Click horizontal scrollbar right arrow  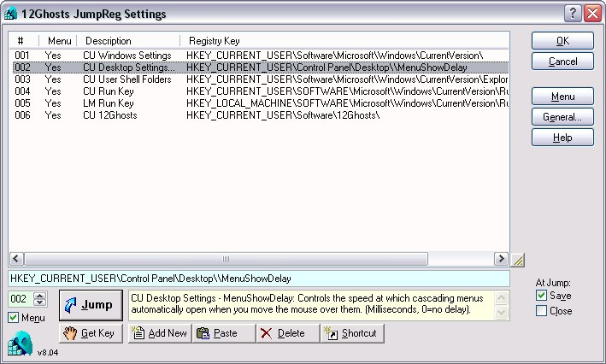[x=501, y=259]
